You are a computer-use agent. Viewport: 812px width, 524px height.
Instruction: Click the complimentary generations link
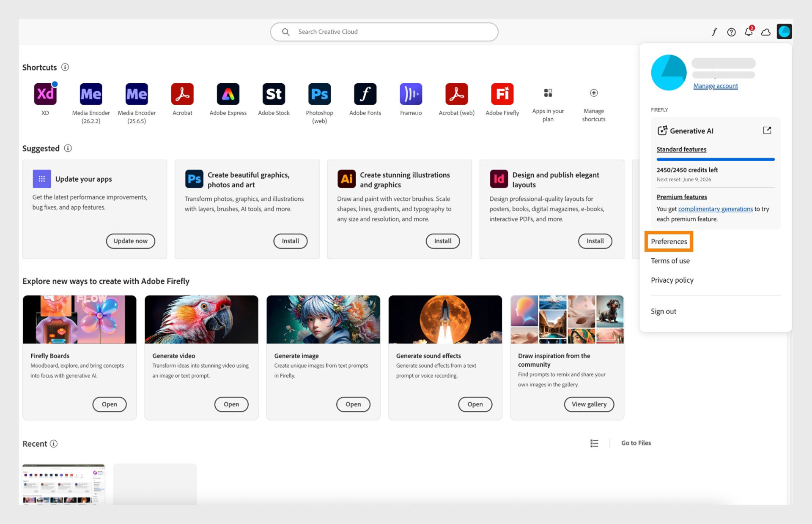pyautogui.click(x=716, y=209)
